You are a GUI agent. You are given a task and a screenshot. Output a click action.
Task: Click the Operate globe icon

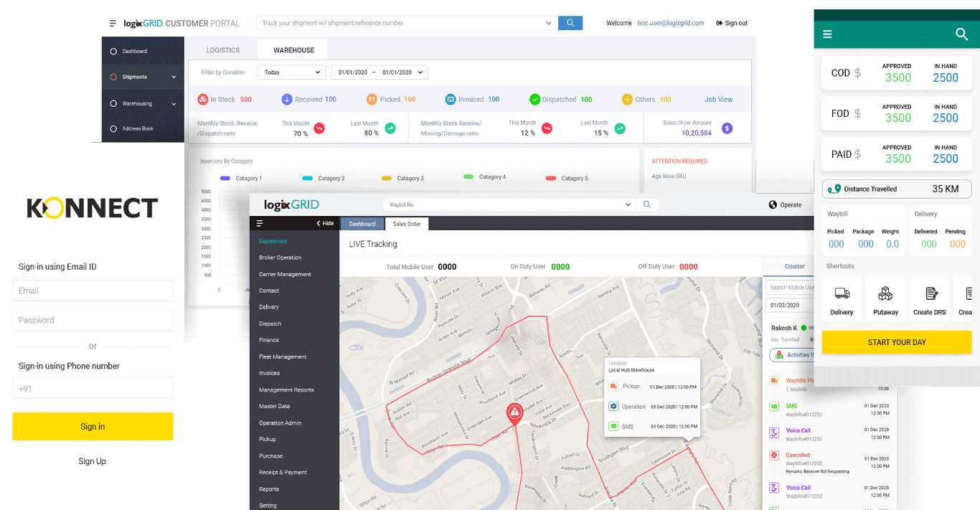coord(773,204)
